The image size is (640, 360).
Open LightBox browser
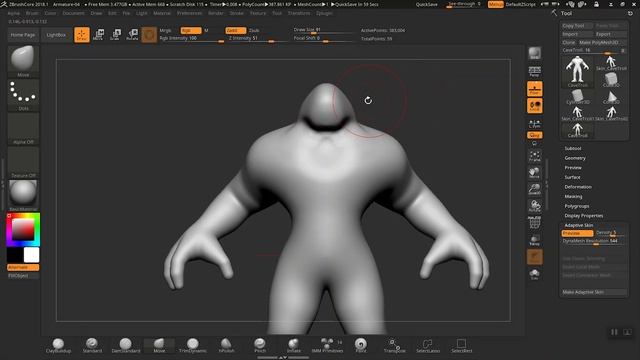56,35
